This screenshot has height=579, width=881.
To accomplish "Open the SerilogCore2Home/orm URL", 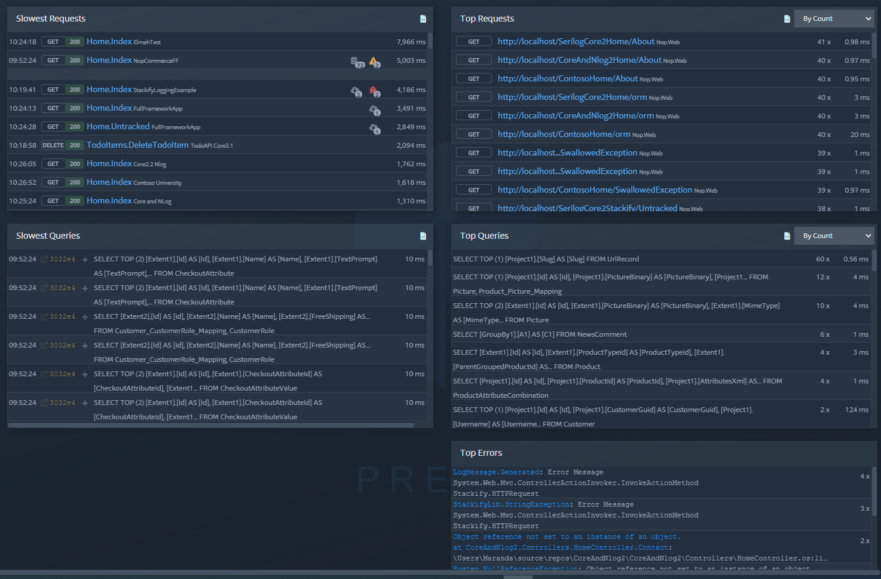I will point(572,97).
